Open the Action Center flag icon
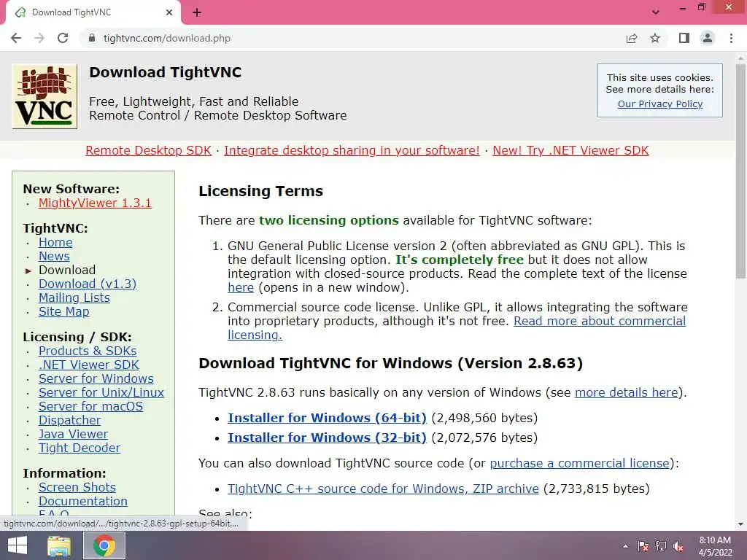The image size is (747, 560). pos(643,546)
